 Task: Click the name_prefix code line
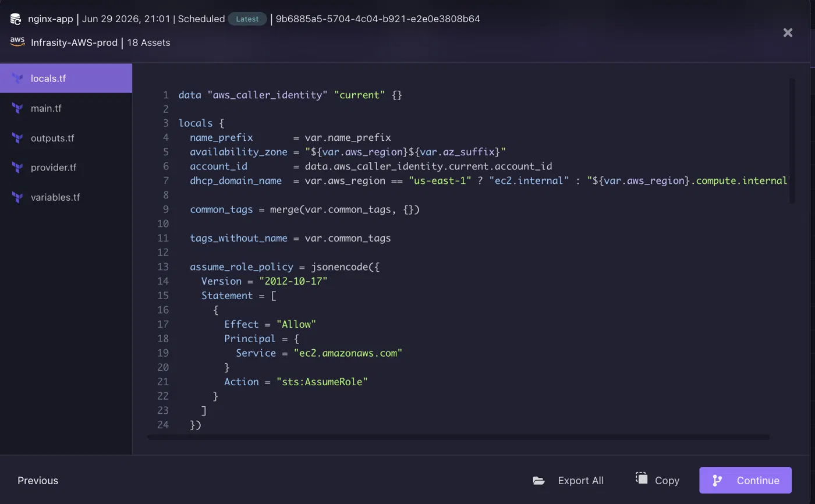pyautogui.click(x=290, y=138)
